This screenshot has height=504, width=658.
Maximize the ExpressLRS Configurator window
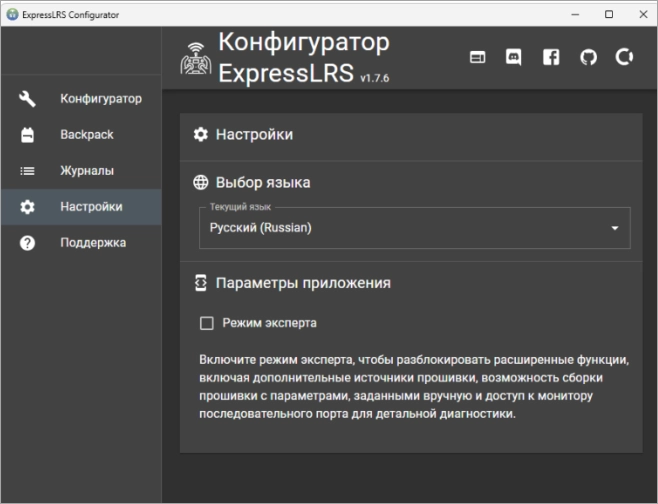click(609, 14)
